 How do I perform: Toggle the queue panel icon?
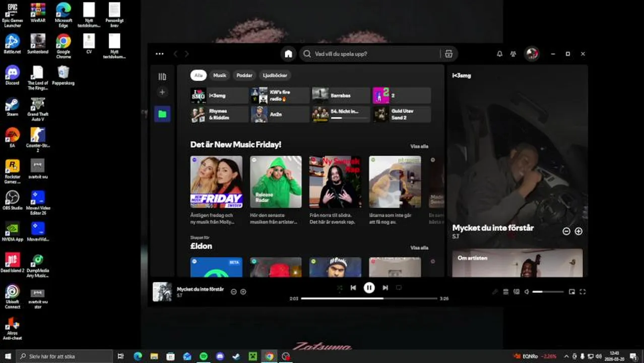[x=505, y=291]
